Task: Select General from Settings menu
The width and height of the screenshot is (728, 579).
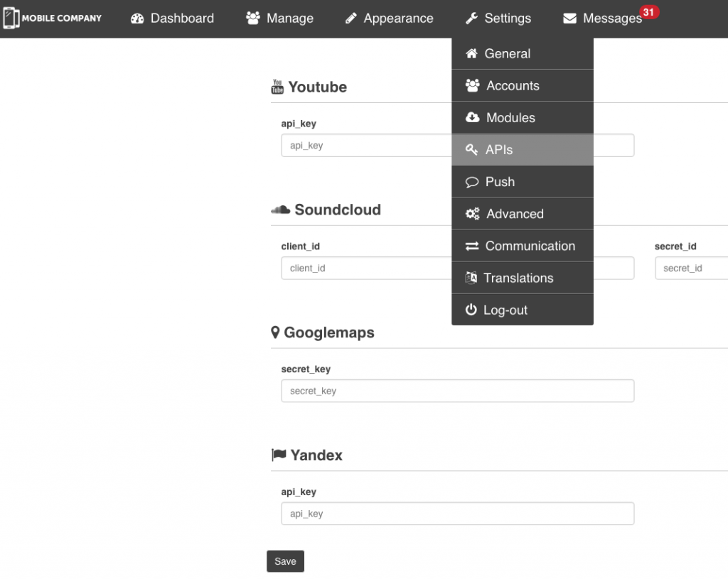Action: pyautogui.click(x=507, y=53)
